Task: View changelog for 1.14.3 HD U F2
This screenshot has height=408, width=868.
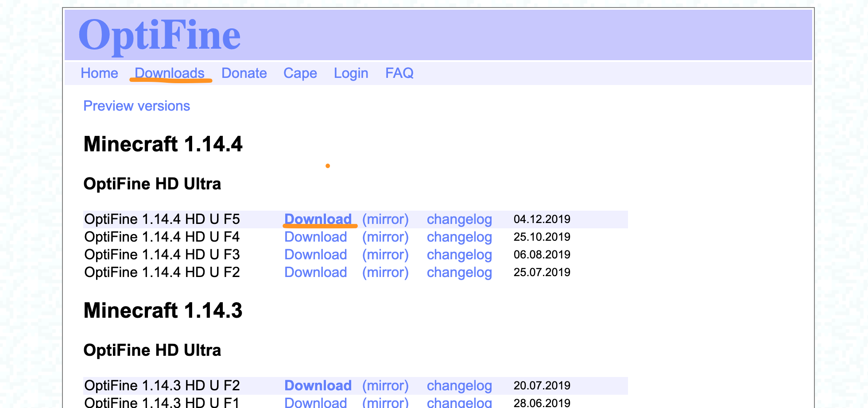Action: (459, 386)
